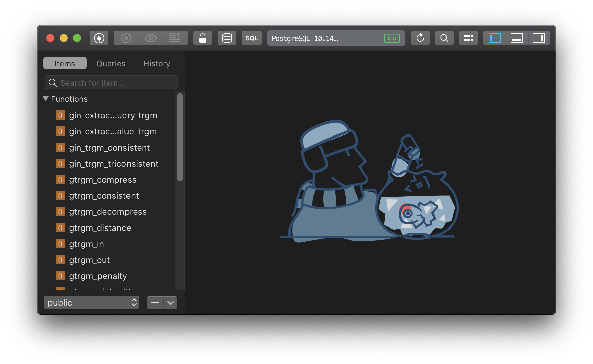Click the grid of squares icon
This screenshot has height=364, width=593.
[469, 38]
